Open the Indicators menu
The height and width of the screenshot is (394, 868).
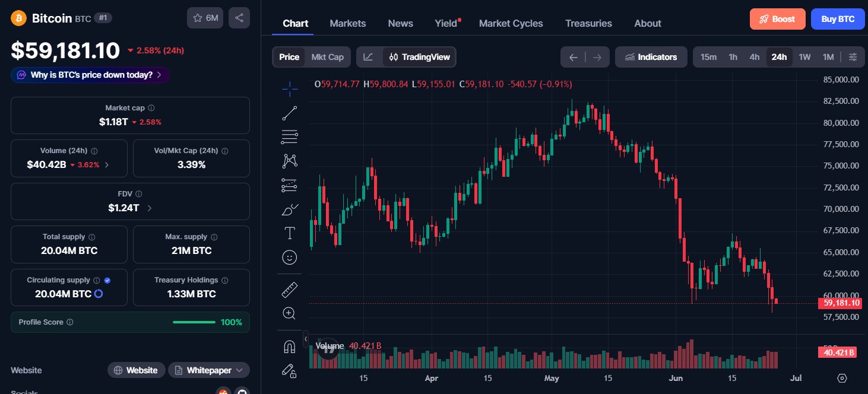(651, 57)
